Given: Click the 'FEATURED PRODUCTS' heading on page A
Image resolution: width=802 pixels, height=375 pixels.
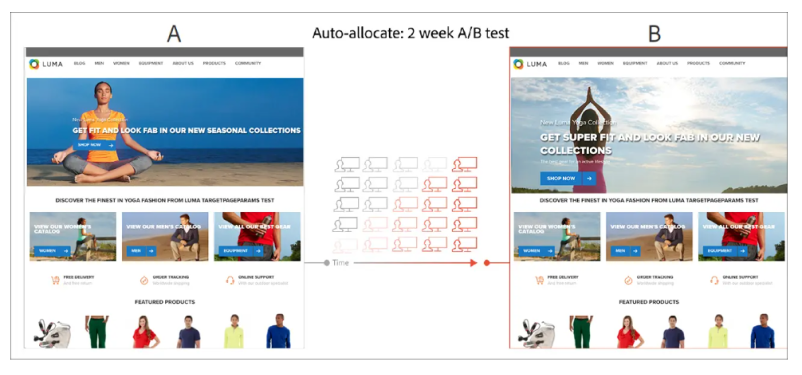Looking at the screenshot, I should [165, 302].
